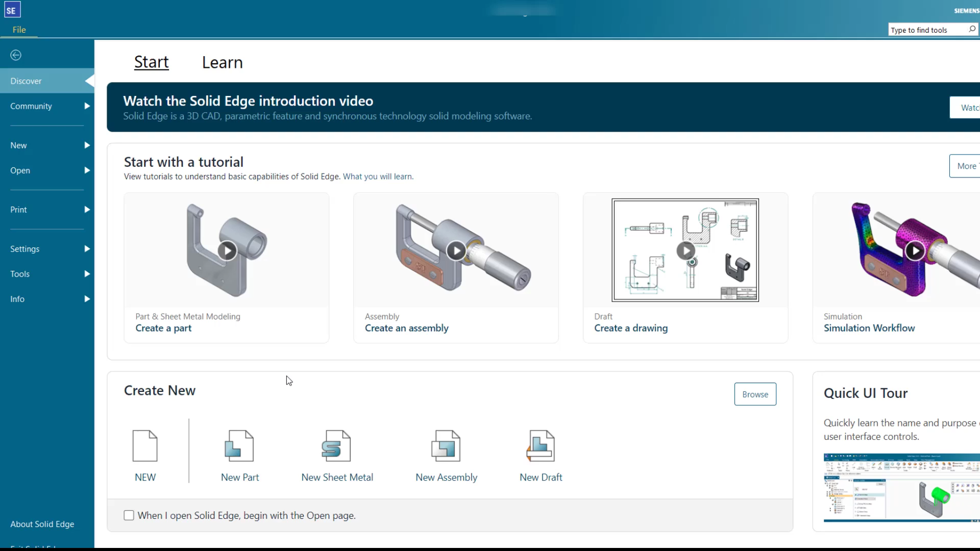Screen dimensions: 980x551
Task: Click the back arrow in the sidebar
Action: click(15, 55)
